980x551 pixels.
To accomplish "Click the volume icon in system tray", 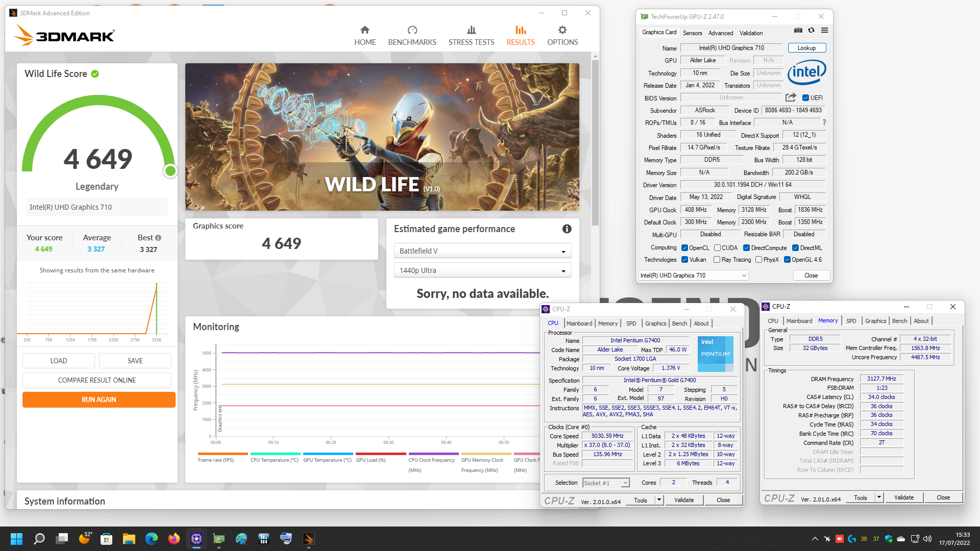I will (x=927, y=539).
